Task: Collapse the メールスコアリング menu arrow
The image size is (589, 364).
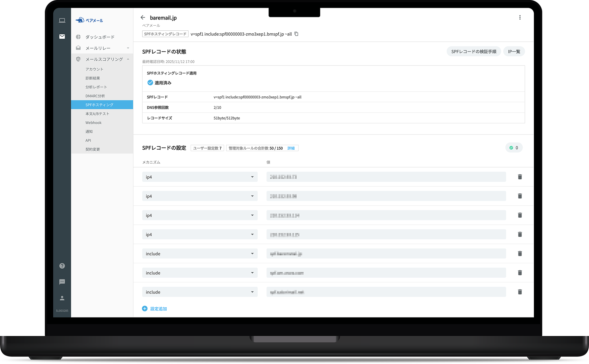Action: click(128, 59)
